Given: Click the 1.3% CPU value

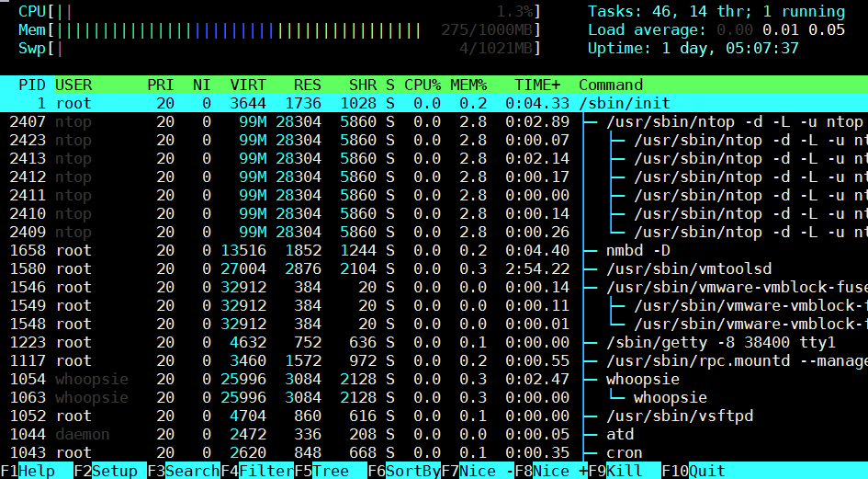Looking at the screenshot, I should click(x=514, y=12).
